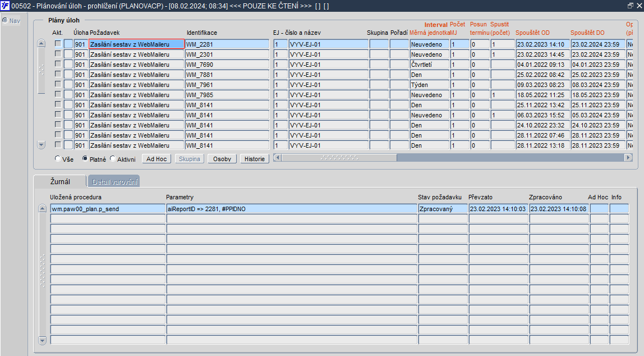This screenshot has width=644, height=356.
Task: Click the application logo icon in title bar
Action: (x=5, y=6)
